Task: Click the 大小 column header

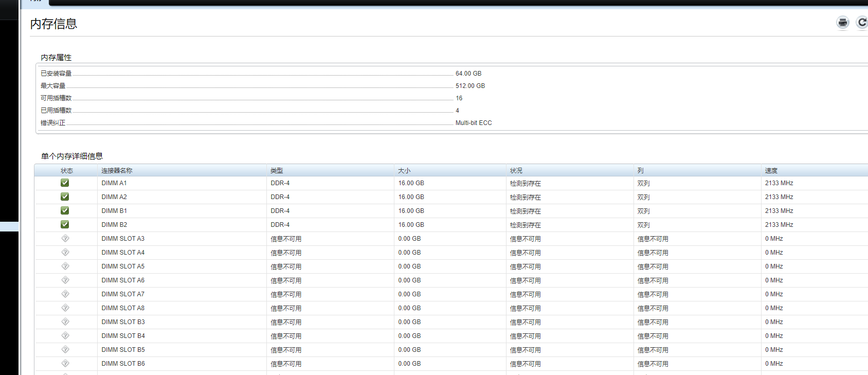Action: [x=404, y=171]
